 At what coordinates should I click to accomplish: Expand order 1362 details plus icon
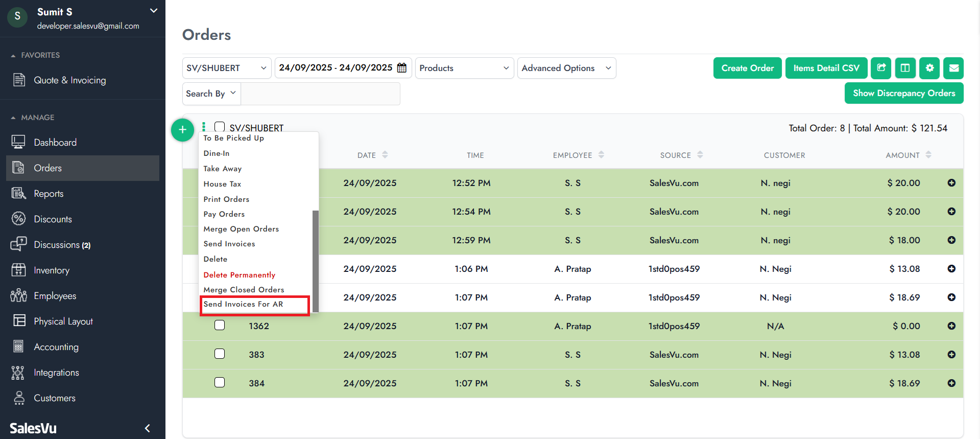951,326
